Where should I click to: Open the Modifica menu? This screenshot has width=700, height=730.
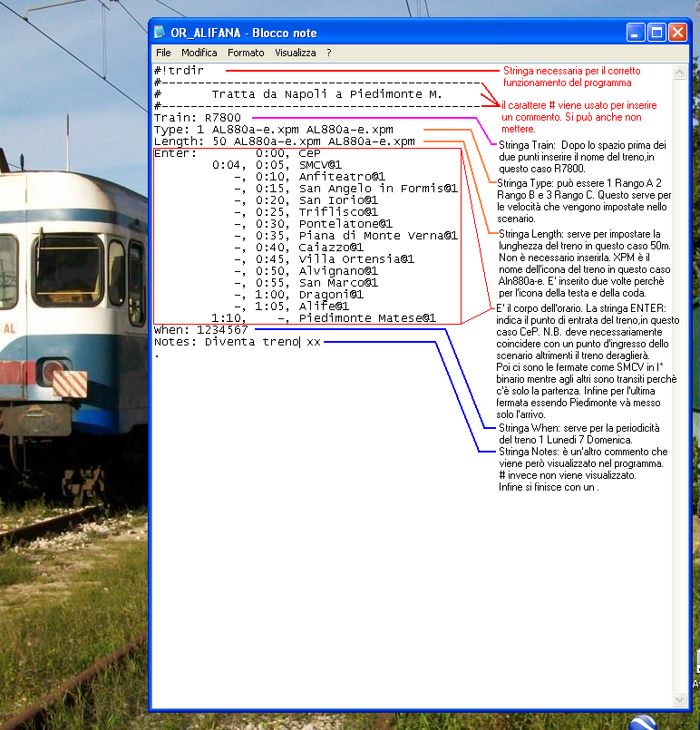coord(199,54)
